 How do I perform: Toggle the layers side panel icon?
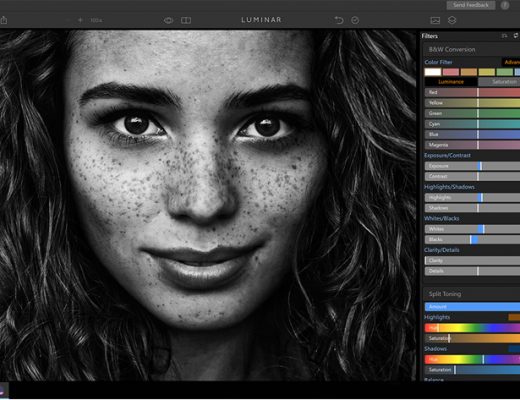452,20
